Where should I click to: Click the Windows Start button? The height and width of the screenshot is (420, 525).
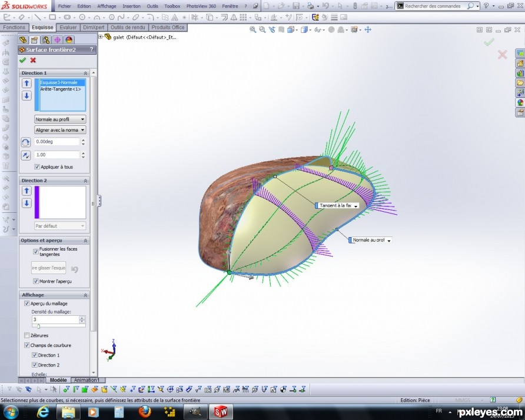pyautogui.click(x=11, y=412)
